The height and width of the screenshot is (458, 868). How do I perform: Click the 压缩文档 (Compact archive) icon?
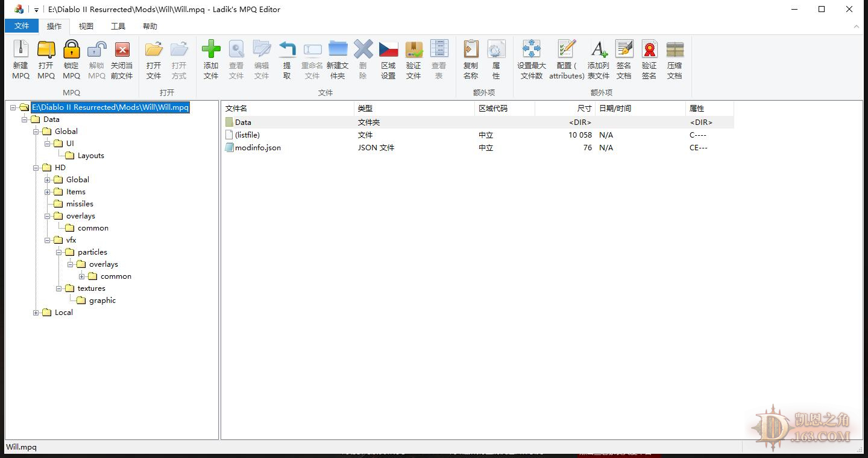[x=675, y=49]
